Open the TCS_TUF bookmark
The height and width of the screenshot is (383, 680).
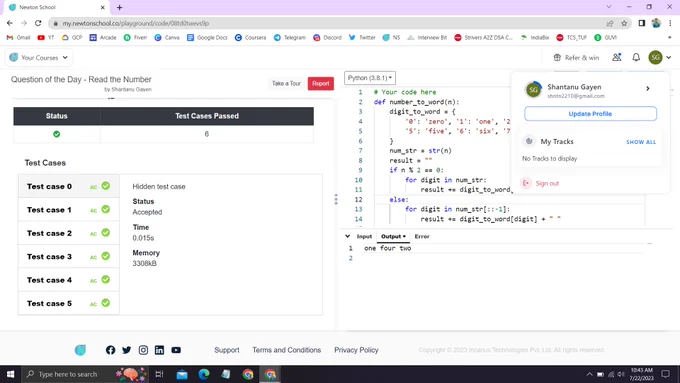572,38
